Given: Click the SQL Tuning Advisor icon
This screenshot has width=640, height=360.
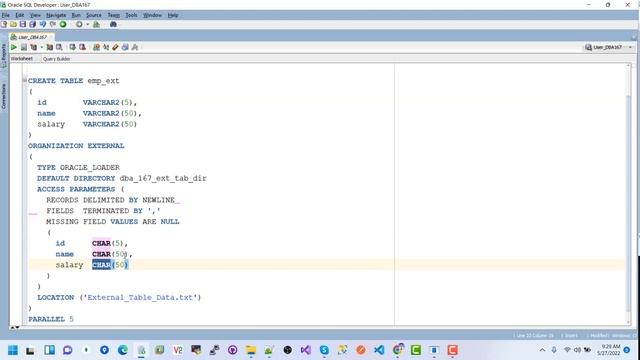Looking at the screenshot, I should point(59,47).
